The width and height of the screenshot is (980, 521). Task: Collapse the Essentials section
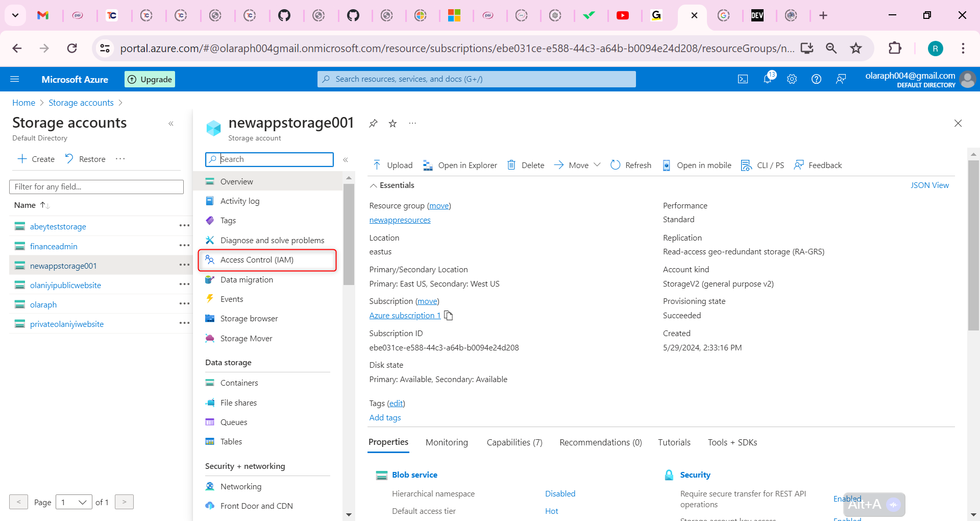tap(374, 185)
